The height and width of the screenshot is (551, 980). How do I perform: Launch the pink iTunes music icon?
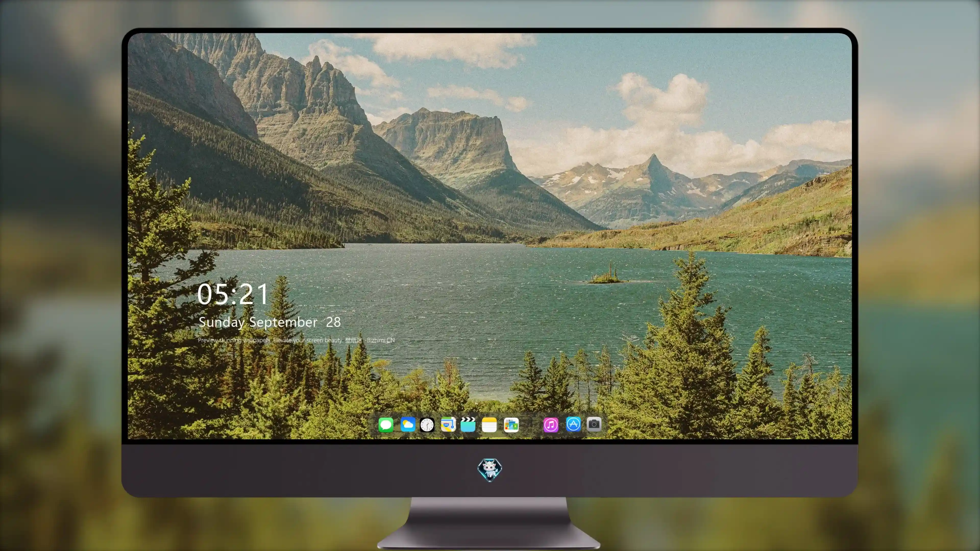pyautogui.click(x=550, y=424)
